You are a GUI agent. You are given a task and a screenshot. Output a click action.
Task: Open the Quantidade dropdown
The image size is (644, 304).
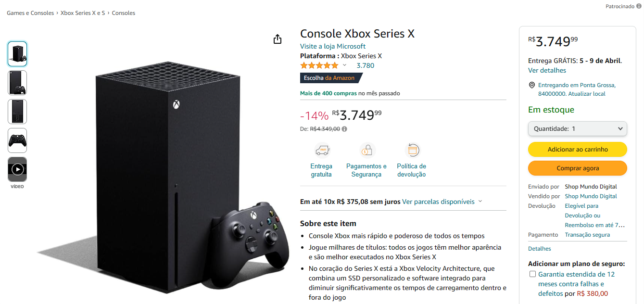[x=577, y=129]
